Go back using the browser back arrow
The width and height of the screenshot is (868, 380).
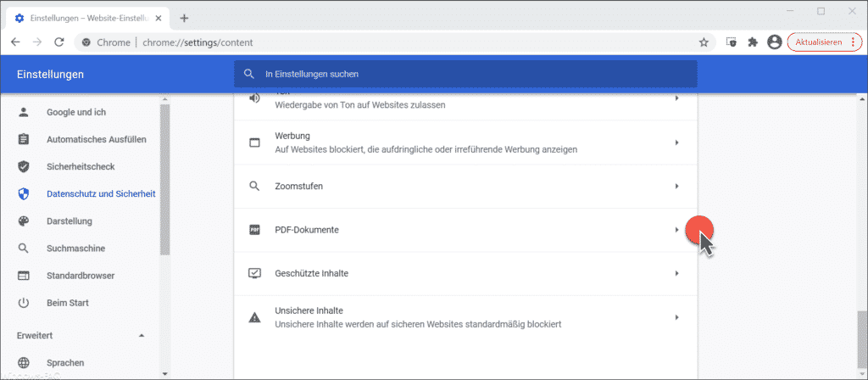[15, 42]
